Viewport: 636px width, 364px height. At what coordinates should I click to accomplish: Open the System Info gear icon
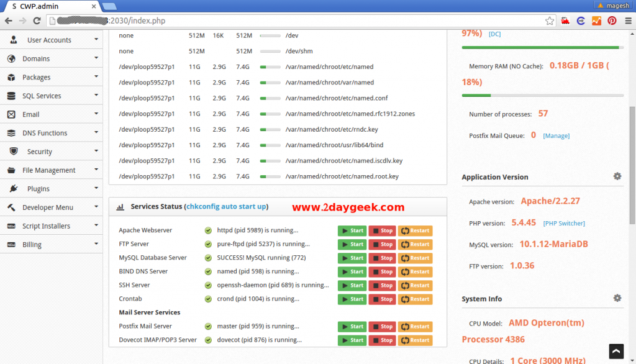pyautogui.click(x=617, y=298)
